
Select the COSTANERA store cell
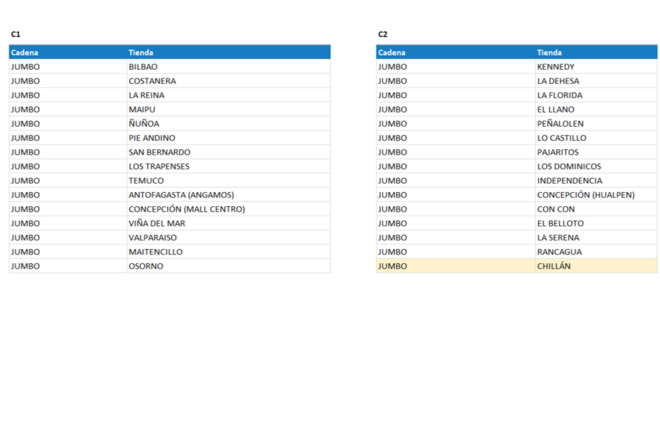pyautogui.click(x=152, y=81)
